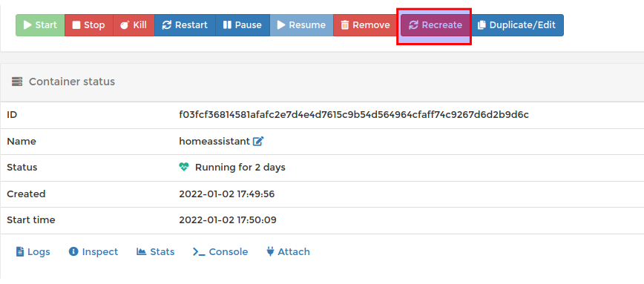This screenshot has width=644, height=284.
Task: Click the Stats chart icon
Action: coord(141,251)
